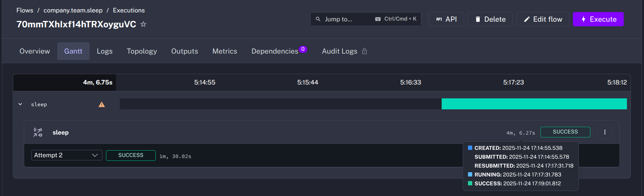Click the lock icon next to Audit Logs
644x196 pixels.
tap(364, 51)
